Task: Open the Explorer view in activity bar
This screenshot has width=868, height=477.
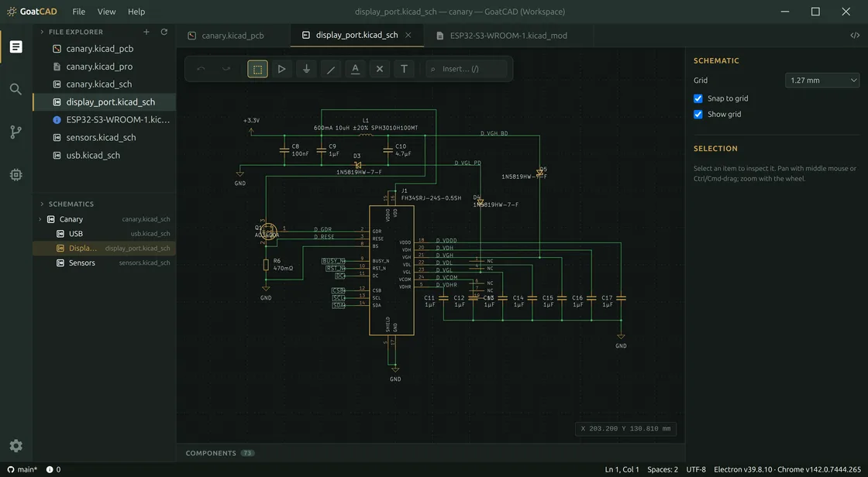Action: tap(16, 47)
